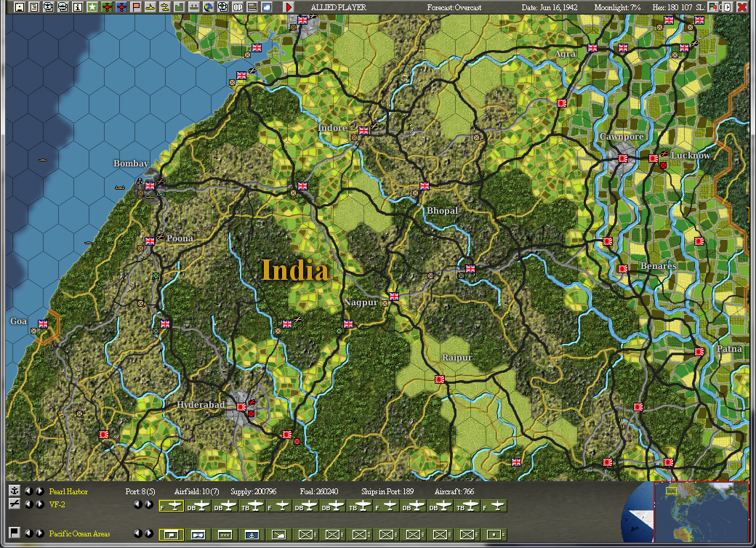The width and height of the screenshot is (756, 548).
Task: Go to previous air unit before VF-2
Action: [29, 504]
